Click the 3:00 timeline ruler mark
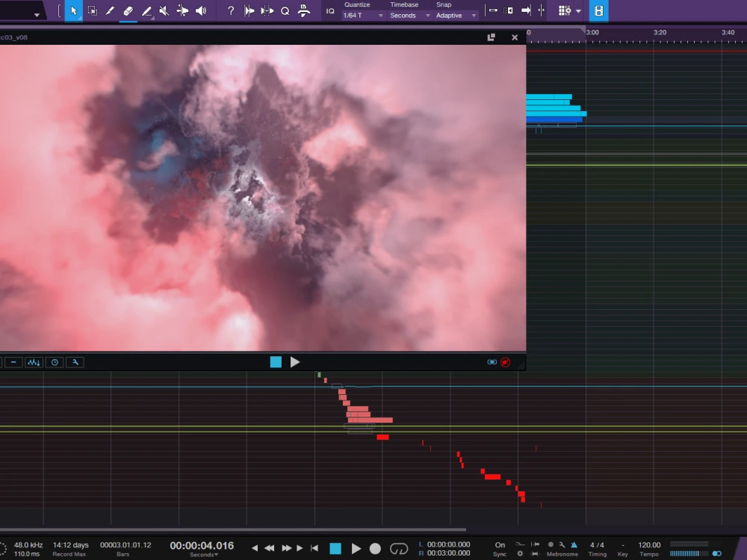This screenshot has height=560, width=747. [592, 32]
